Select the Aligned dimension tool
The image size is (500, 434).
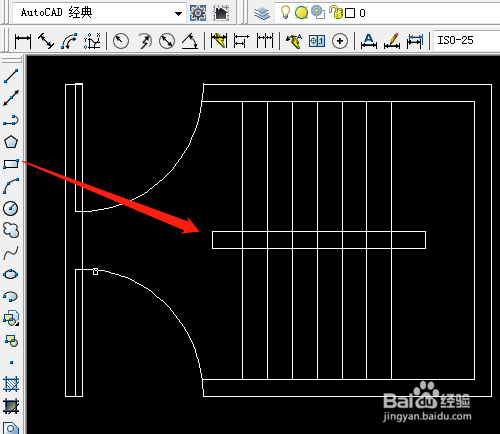46,41
